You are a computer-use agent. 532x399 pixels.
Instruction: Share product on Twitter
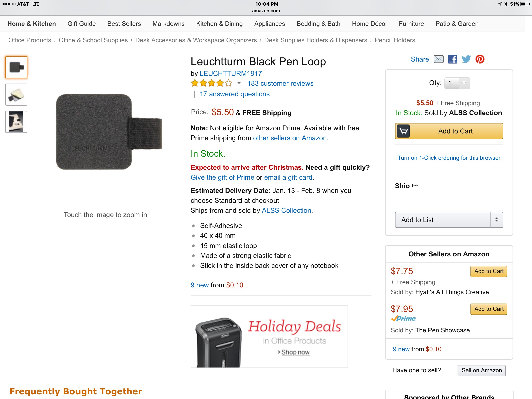(x=466, y=59)
